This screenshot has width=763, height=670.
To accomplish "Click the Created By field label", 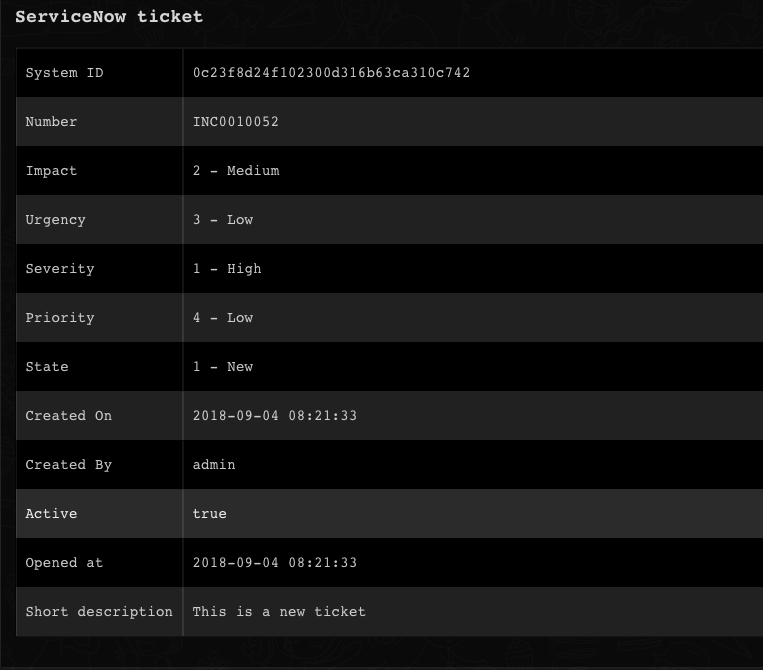I will click(x=69, y=465).
